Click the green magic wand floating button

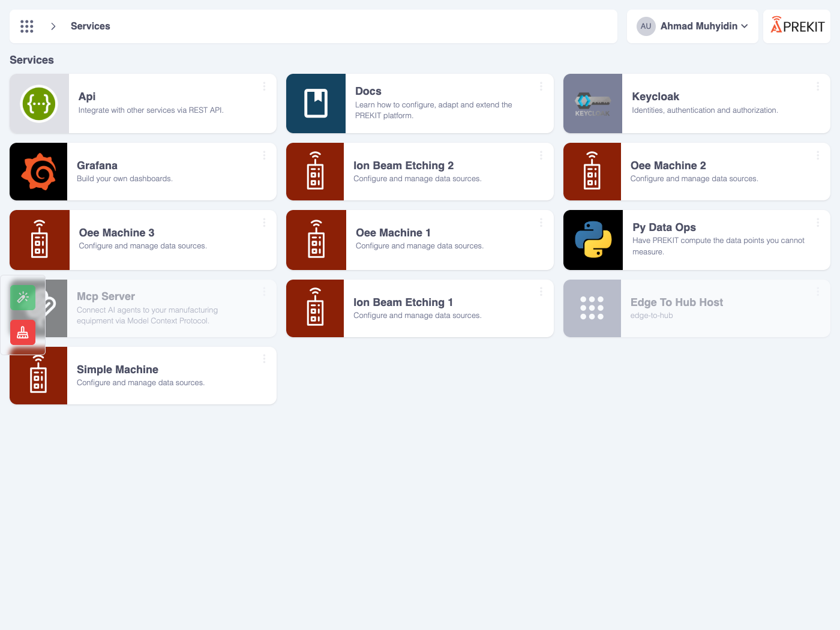coord(23,297)
